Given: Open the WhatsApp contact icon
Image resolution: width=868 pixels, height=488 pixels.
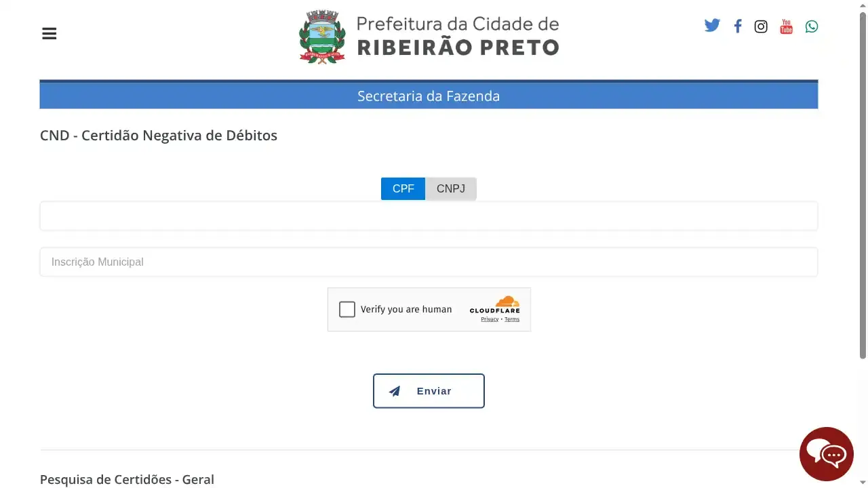Looking at the screenshot, I should point(811,26).
